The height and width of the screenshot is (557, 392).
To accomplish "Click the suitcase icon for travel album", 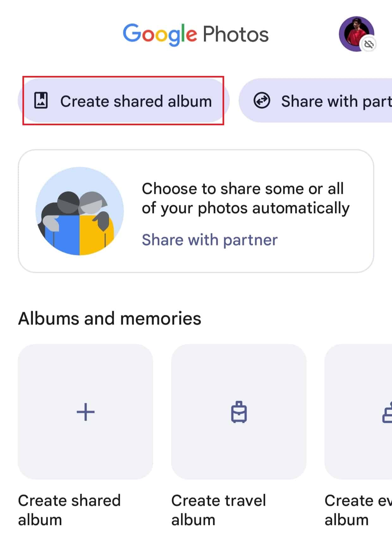I will 239,411.
